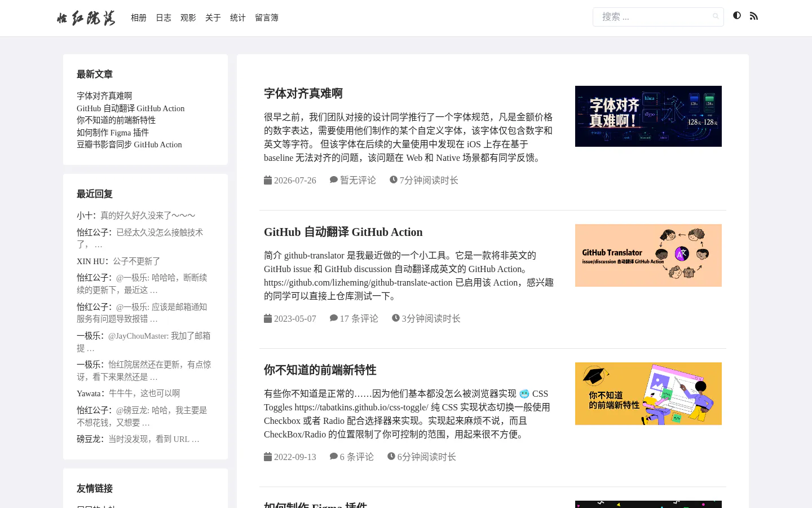The height and width of the screenshot is (508, 812).
Task: Open 一极乐's reply mentioning @JayChouMaster
Action: pos(144,342)
